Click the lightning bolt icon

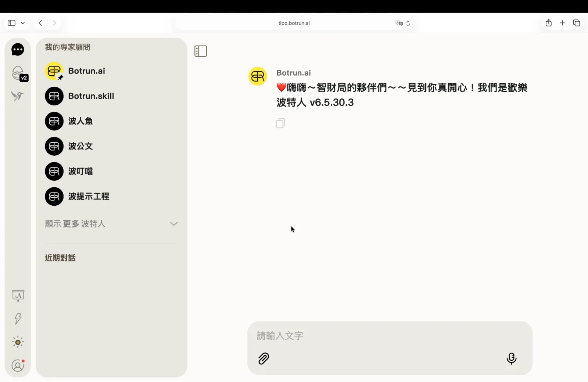(18, 318)
